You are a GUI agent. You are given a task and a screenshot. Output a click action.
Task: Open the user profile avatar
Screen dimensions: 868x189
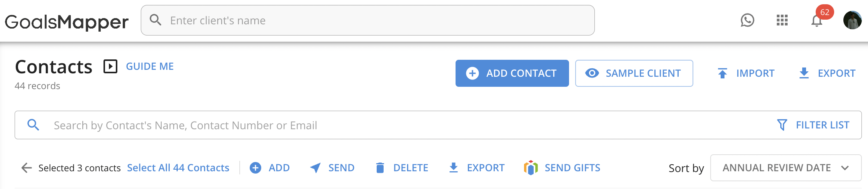[852, 20]
